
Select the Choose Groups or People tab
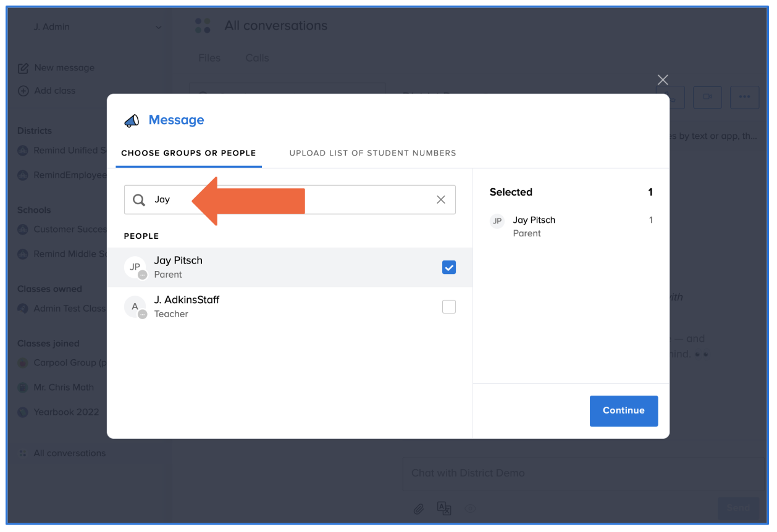[x=188, y=153]
